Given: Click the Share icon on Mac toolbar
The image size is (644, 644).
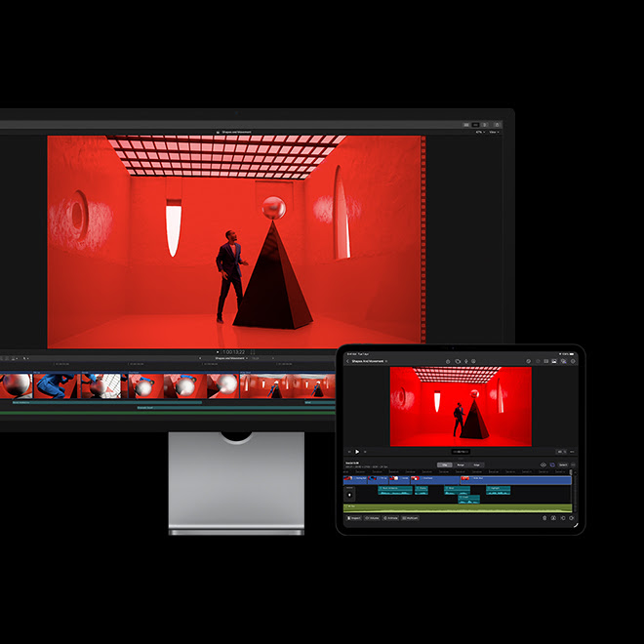Looking at the screenshot, I should tap(497, 125).
